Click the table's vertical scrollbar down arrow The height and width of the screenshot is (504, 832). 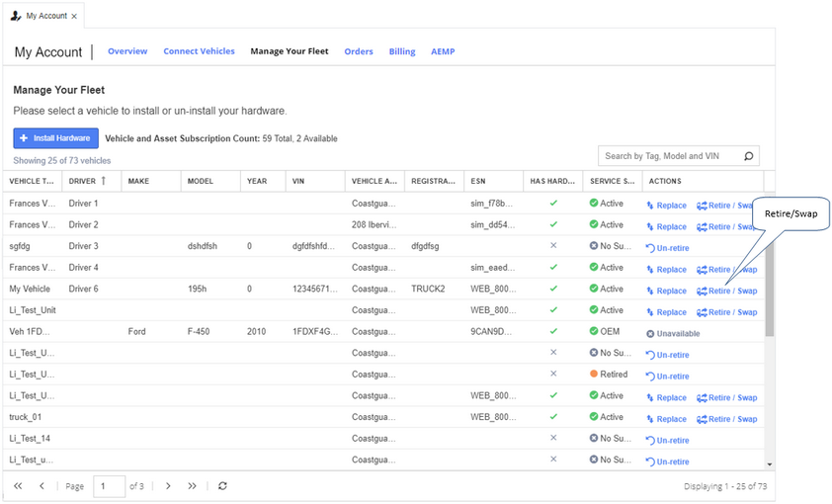(x=770, y=464)
